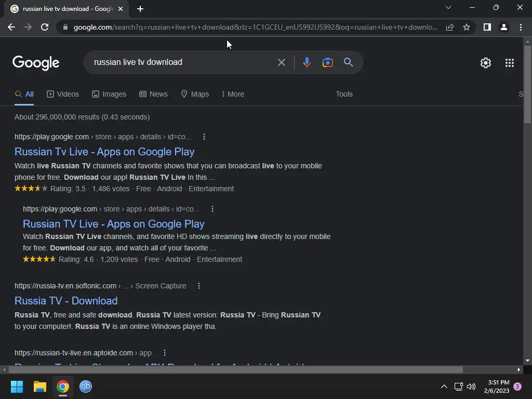Viewport: 532px width, 399px height.
Task: Open the volume tray icon
Action: coord(471,387)
